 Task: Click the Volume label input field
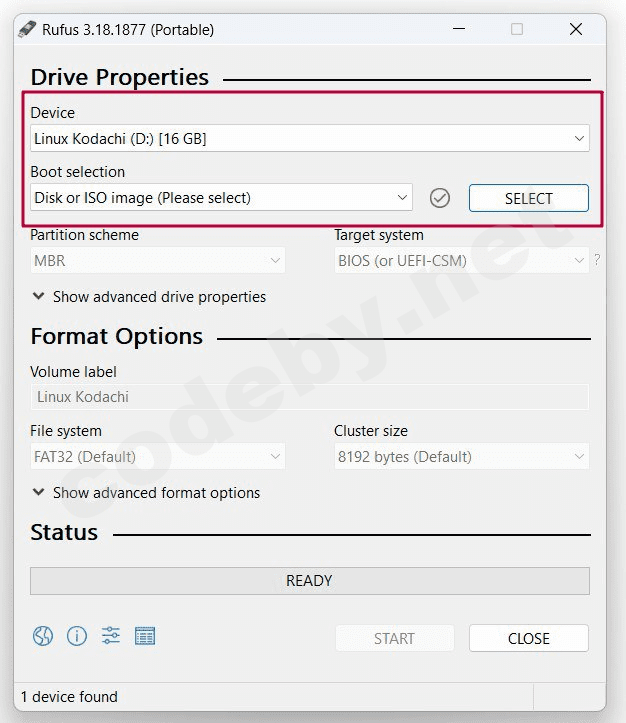click(x=310, y=397)
